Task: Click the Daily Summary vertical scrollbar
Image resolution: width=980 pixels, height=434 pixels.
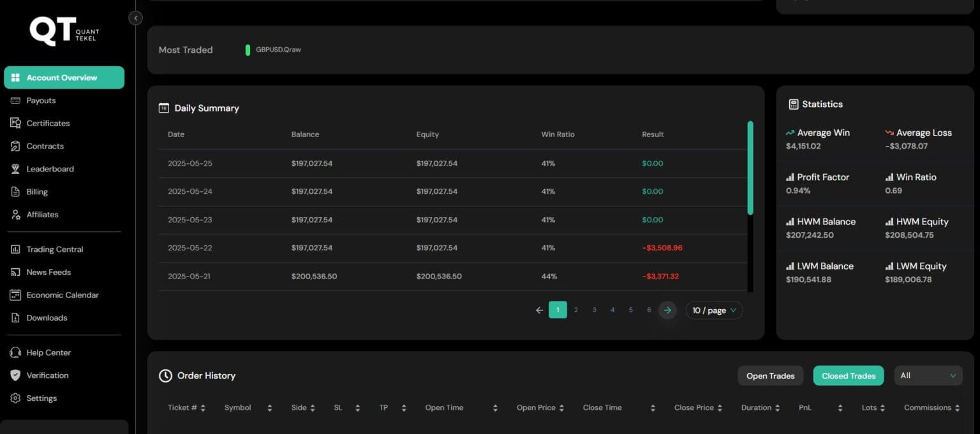Action: [x=750, y=168]
